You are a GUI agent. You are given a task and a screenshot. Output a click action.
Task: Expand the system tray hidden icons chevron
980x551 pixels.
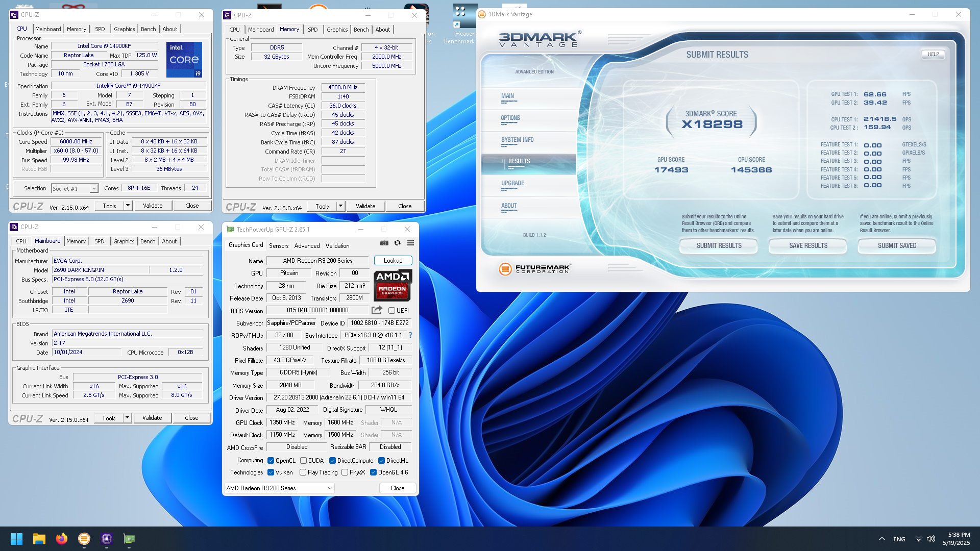[881, 539]
